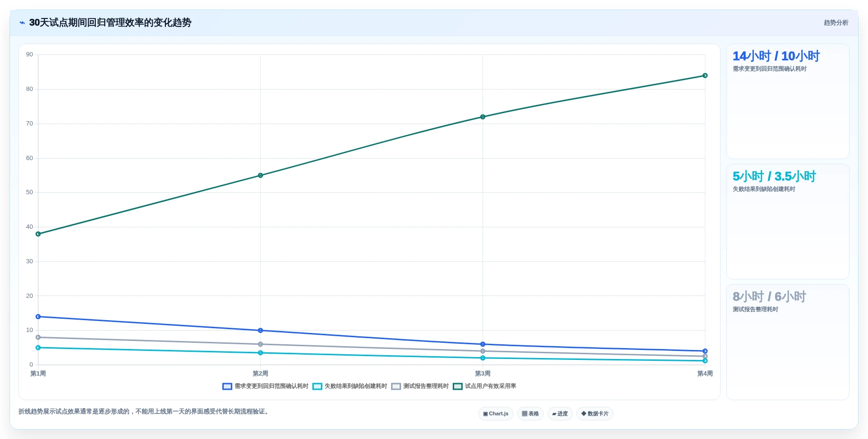
Task: Click the 需求变更到回归范围确认耗时 caption in stat card
Action: point(770,69)
